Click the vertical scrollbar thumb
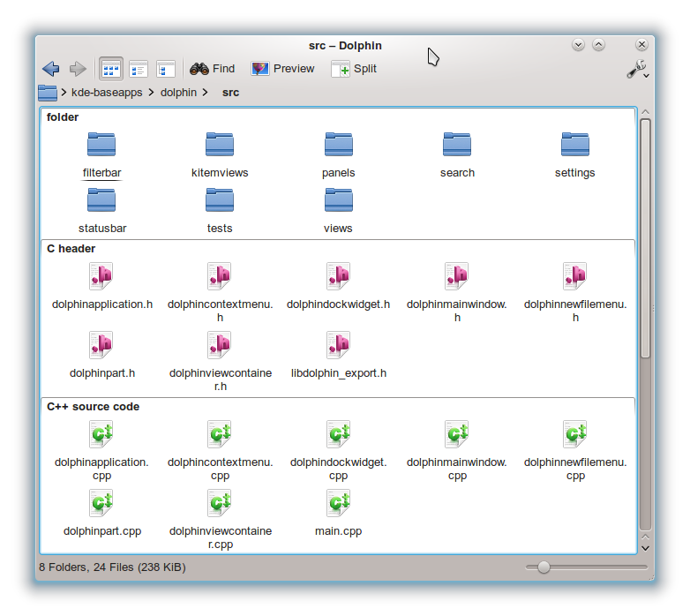Screen dimensions: 690x616 (x=645, y=238)
